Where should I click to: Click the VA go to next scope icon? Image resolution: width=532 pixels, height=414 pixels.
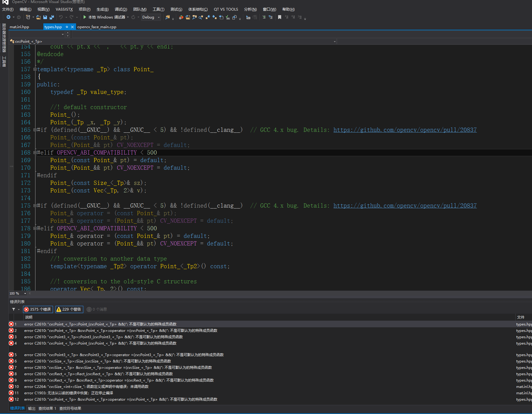[x=214, y=17]
